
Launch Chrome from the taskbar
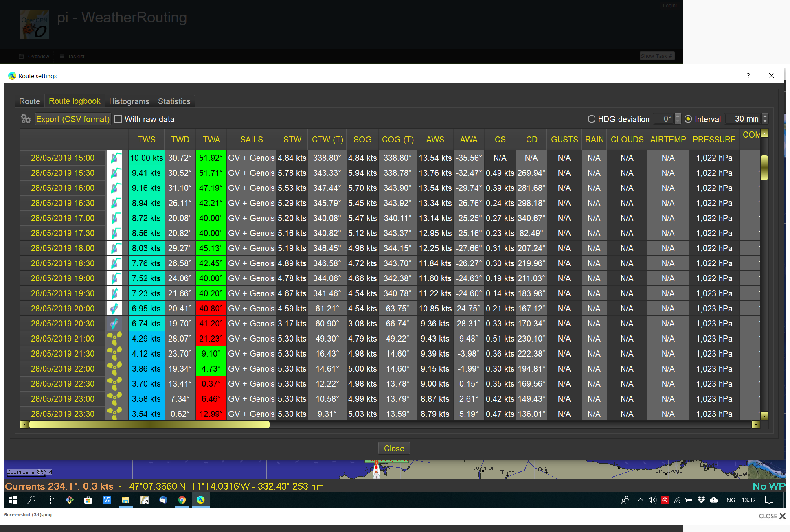182,500
